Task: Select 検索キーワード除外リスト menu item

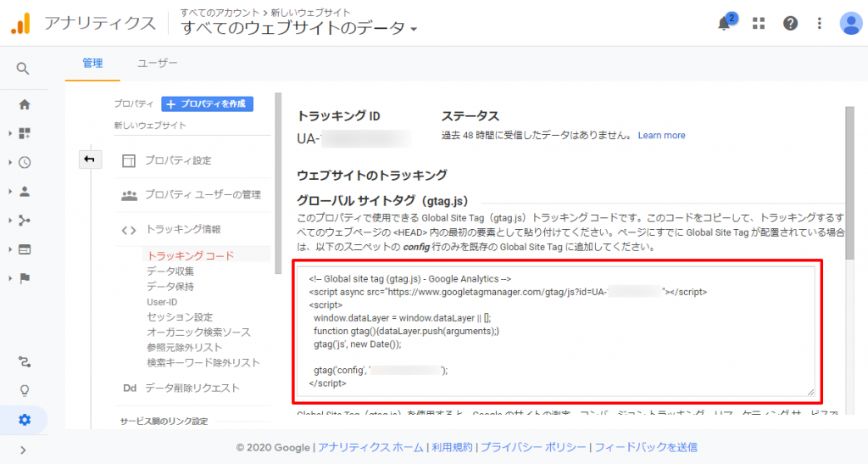Action: pyautogui.click(x=203, y=363)
